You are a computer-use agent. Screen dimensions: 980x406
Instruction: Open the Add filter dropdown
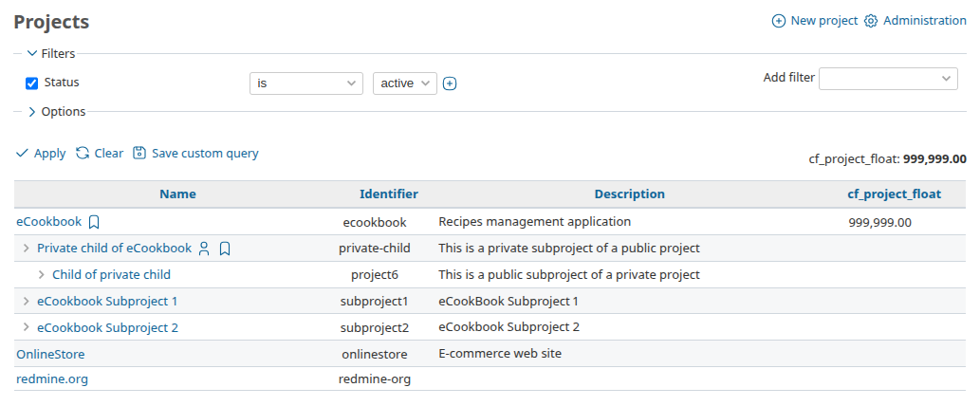pyautogui.click(x=888, y=78)
